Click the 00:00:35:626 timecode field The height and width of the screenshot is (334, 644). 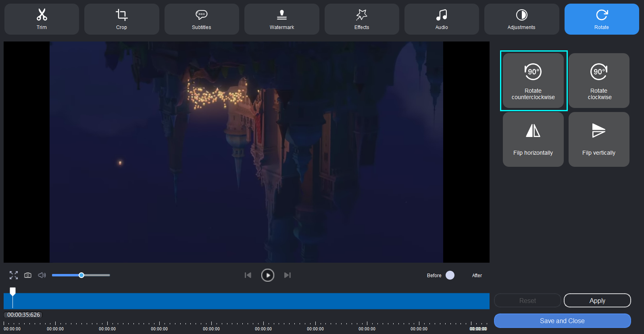[23, 315]
